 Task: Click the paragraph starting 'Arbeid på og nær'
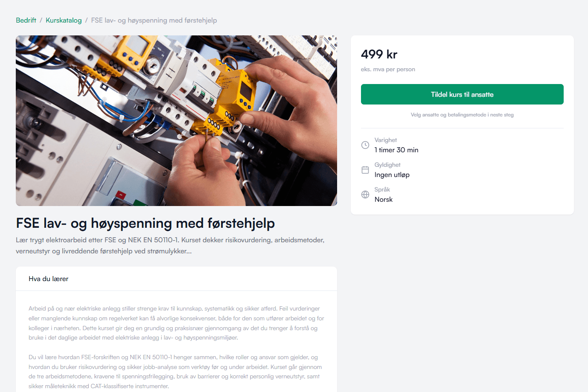tap(176, 323)
